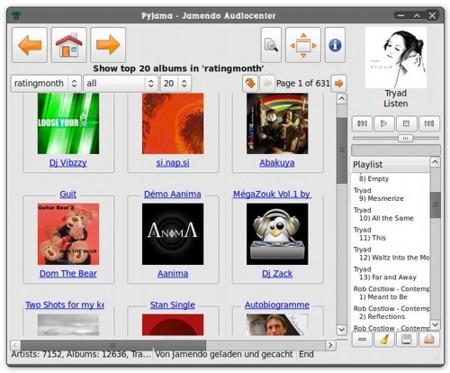Click the horizontal scrollbar left arrow
Viewport: 450px width, 373px height.
(15, 345)
